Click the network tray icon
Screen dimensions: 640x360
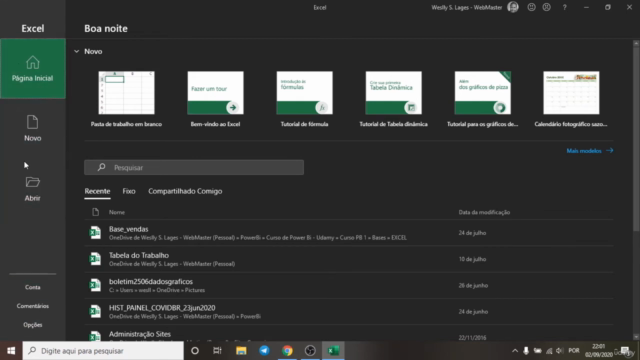tap(549, 351)
